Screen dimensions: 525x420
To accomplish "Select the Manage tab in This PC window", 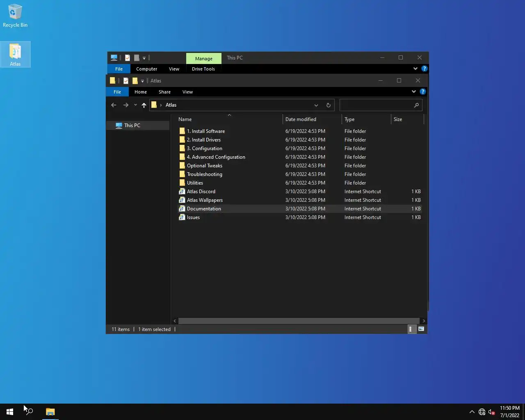I will point(204,58).
